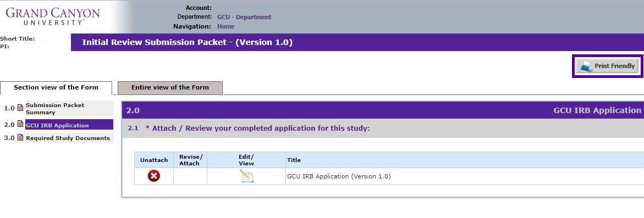
Task: Click GCU IRB Application (Version 1.0) title
Action: pos(339,177)
